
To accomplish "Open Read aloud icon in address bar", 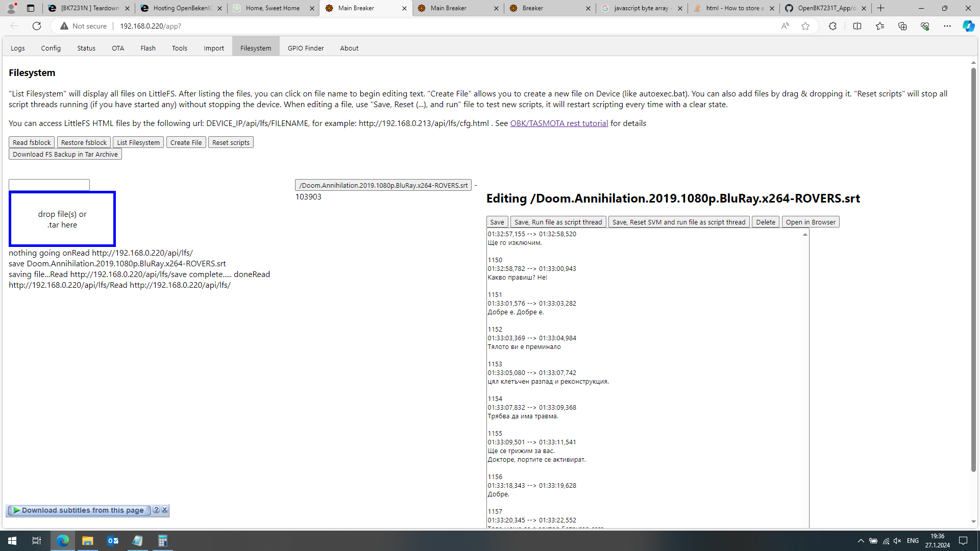I will point(785,26).
